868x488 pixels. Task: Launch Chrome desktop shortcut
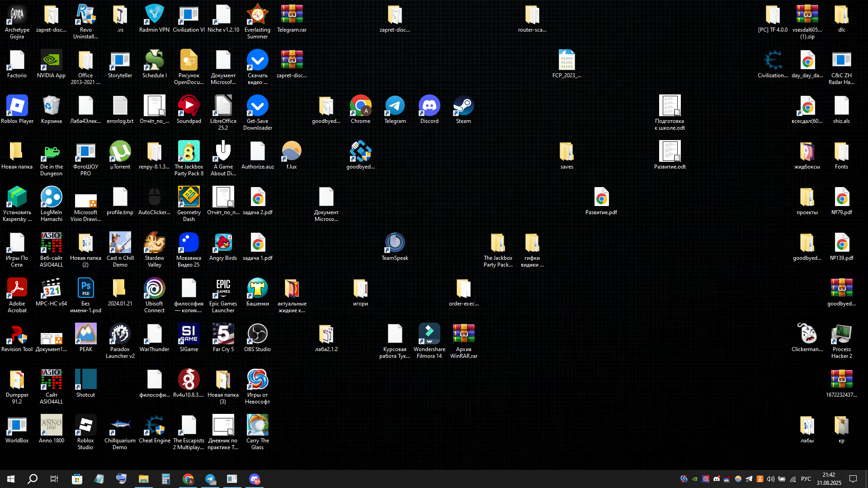tap(361, 110)
